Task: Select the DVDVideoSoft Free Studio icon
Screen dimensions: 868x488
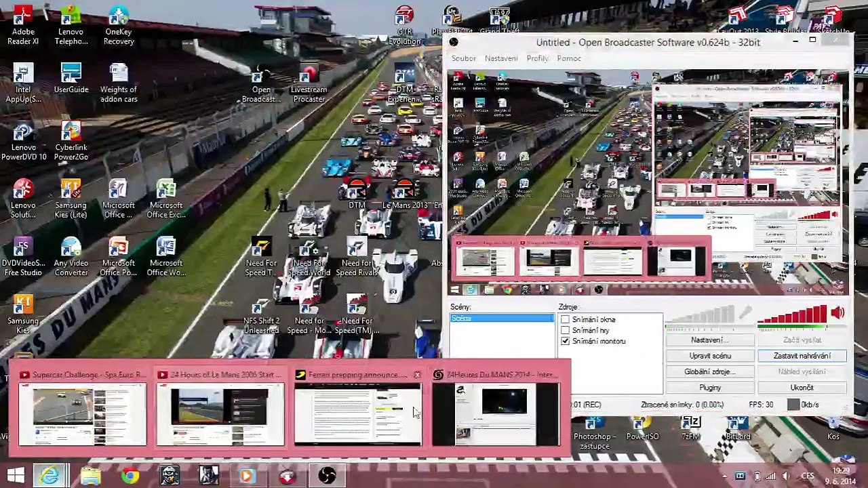Action: pyautogui.click(x=23, y=256)
